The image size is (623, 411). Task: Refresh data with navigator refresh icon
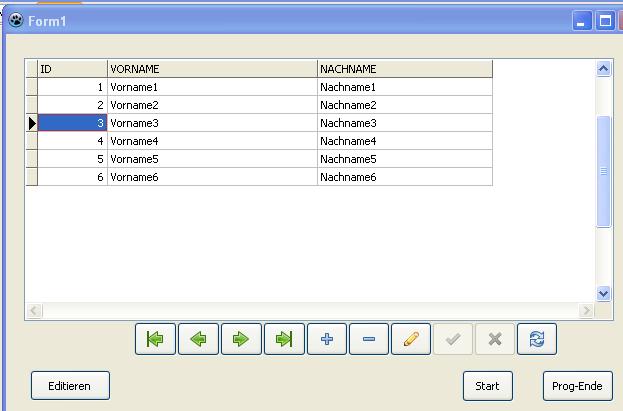coord(537,339)
